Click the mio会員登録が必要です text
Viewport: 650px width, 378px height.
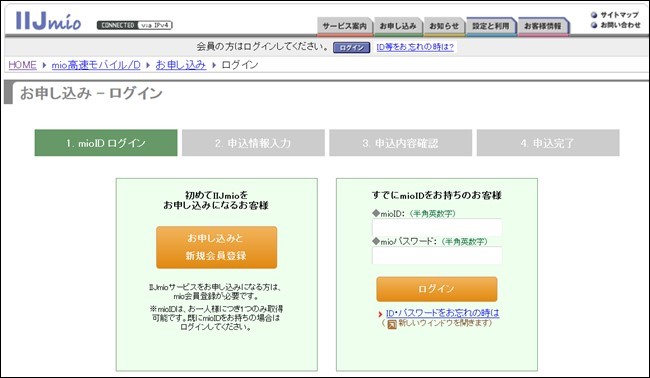tap(216, 296)
